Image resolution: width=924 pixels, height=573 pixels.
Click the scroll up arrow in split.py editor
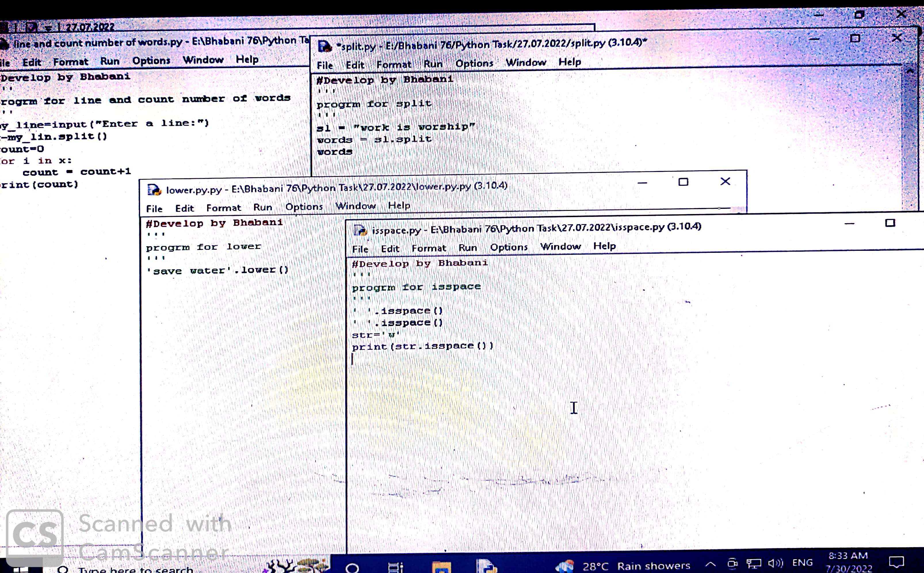tap(910, 71)
